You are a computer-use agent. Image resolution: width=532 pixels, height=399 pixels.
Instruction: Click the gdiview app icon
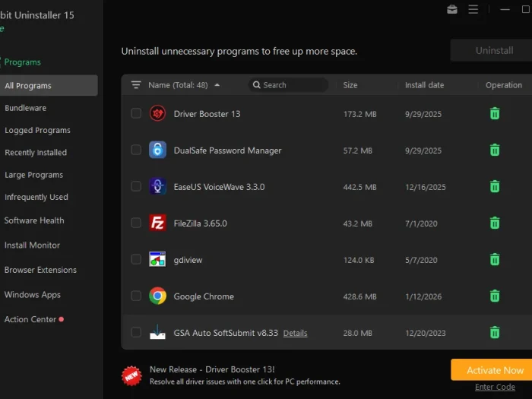[x=157, y=259]
